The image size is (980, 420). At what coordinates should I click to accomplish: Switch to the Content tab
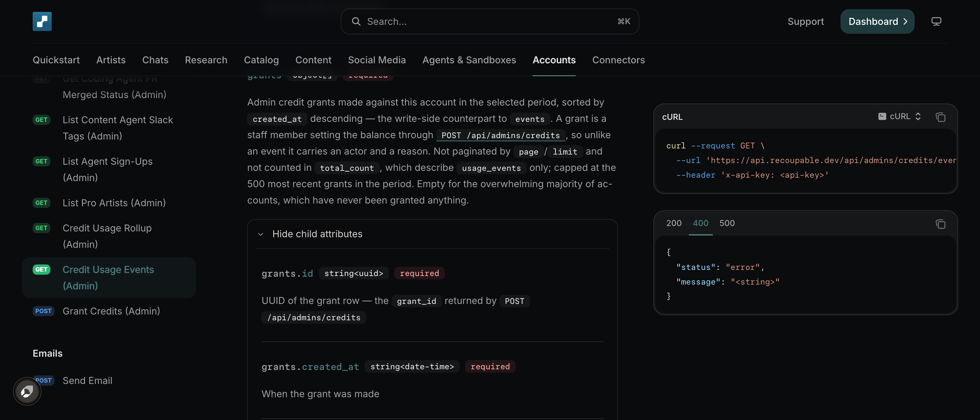coord(313,60)
